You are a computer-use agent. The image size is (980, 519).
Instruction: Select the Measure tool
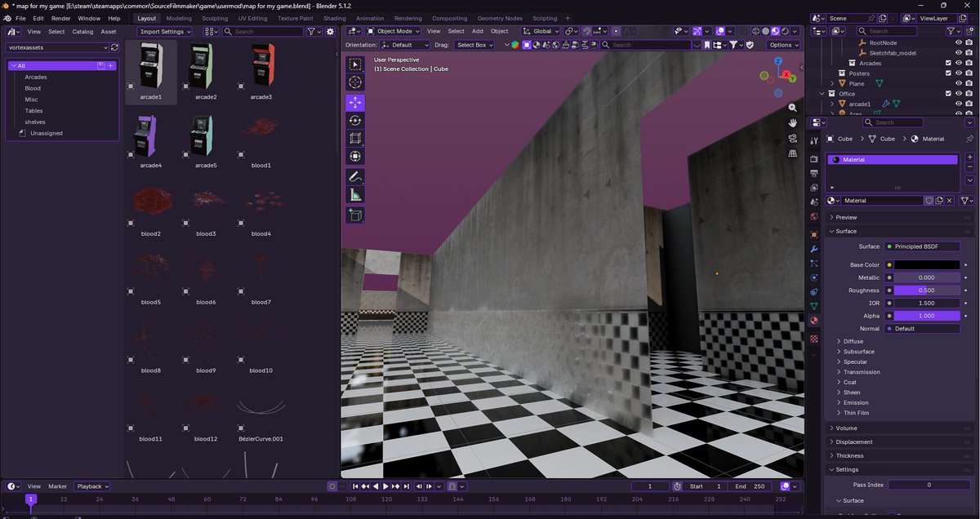pyautogui.click(x=355, y=195)
